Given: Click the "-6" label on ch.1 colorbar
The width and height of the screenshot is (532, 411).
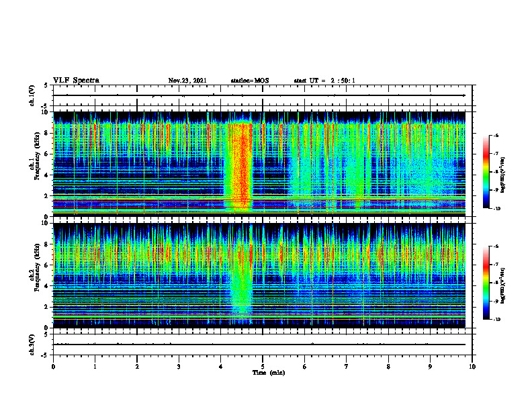Looking at the screenshot, I should (496, 136).
